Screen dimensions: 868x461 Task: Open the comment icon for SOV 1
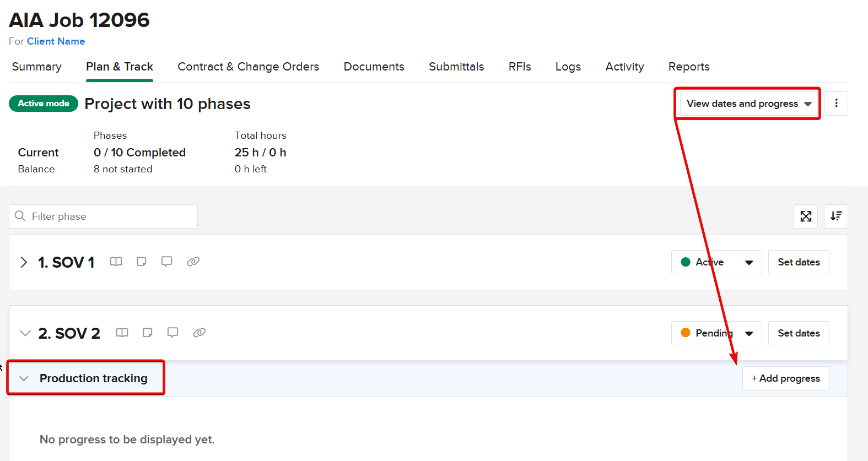tap(166, 262)
